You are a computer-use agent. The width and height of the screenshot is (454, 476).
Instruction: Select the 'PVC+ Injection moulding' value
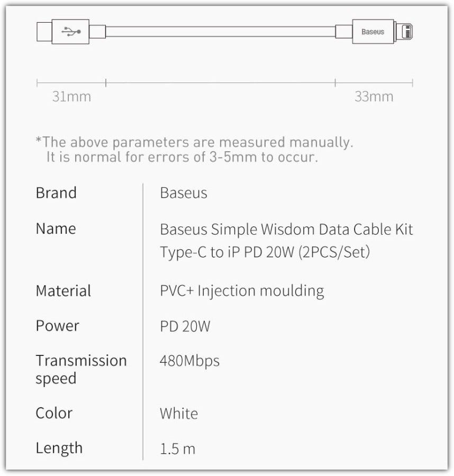242,291
